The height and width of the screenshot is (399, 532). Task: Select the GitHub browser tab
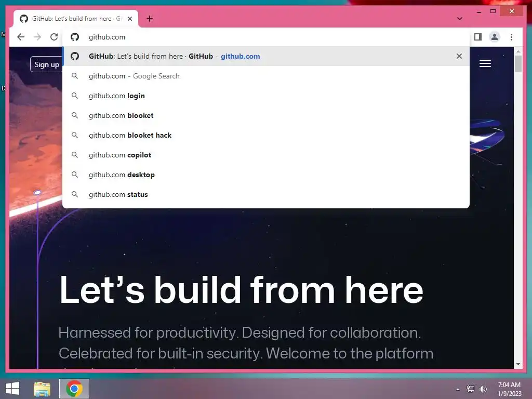pyautogui.click(x=76, y=19)
